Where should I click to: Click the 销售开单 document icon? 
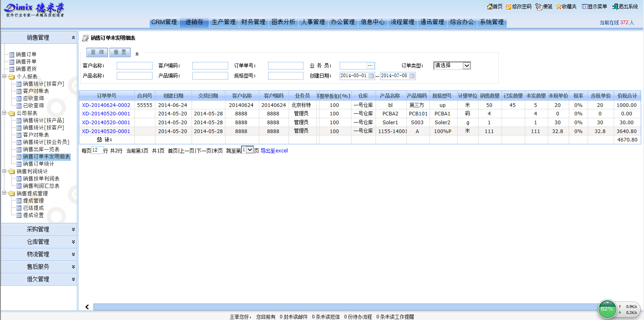point(12,62)
